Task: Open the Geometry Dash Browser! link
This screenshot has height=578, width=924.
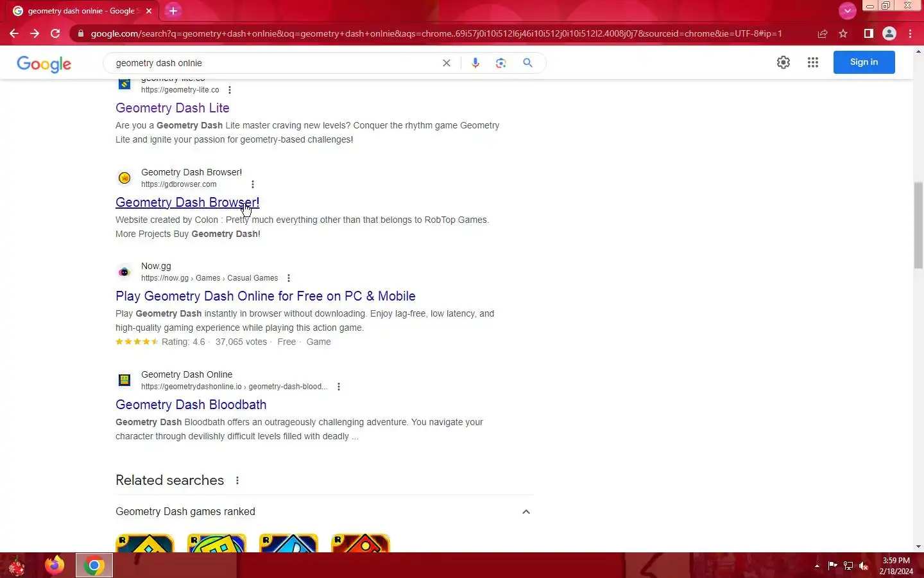Action: [187, 202]
